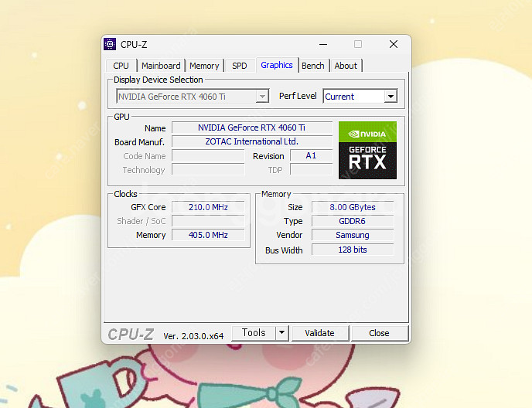Image resolution: width=532 pixels, height=408 pixels.
Task: Open the Bench tab
Action: [x=313, y=66]
